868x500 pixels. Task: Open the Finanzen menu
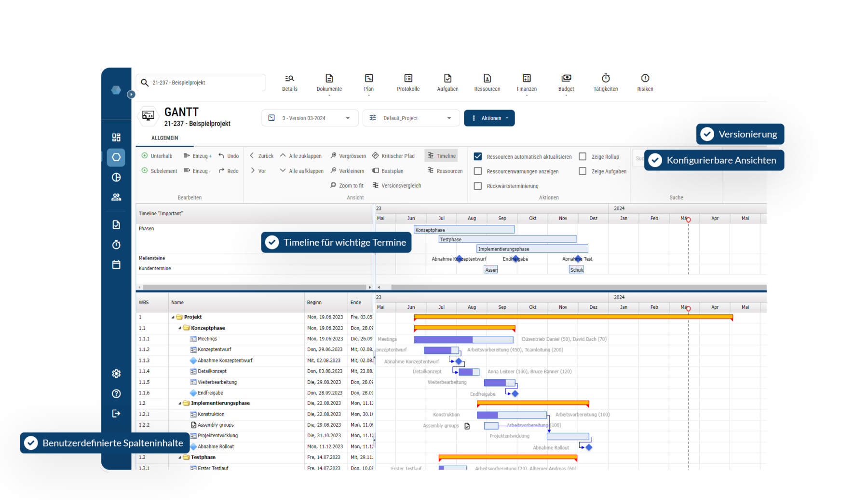point(527,82)
